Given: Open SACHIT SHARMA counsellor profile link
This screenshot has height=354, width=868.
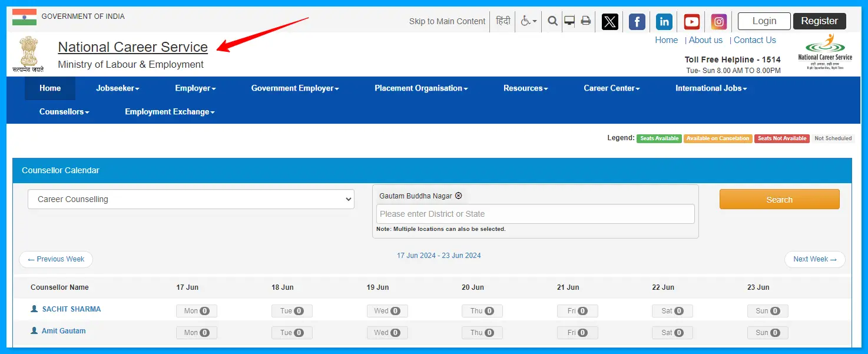Looking at the screenshot, I should coord(71,309).
